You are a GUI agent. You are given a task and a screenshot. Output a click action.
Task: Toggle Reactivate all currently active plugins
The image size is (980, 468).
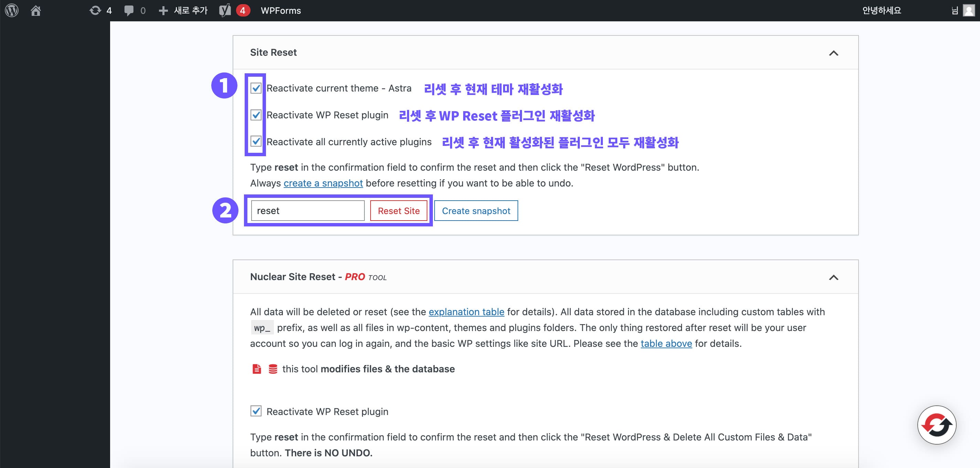[256, 141]
